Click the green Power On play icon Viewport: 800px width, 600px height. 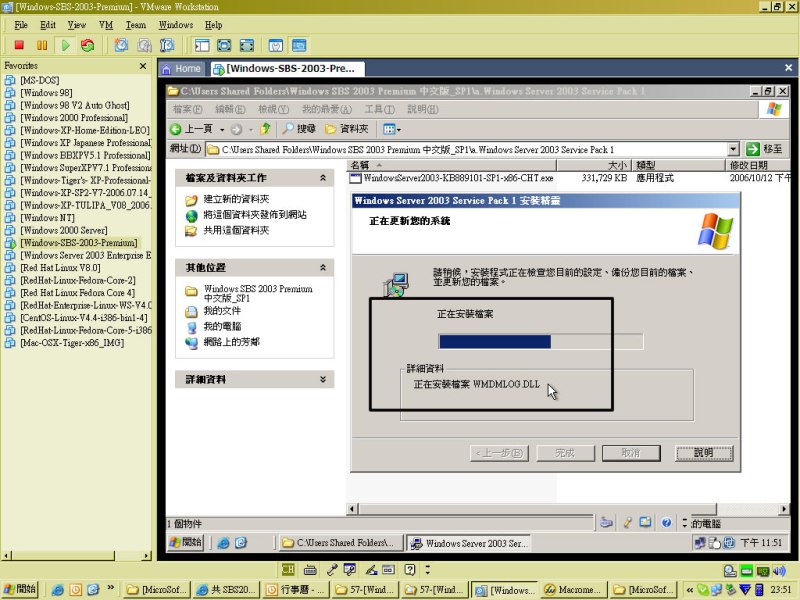(x=65, y=45)
